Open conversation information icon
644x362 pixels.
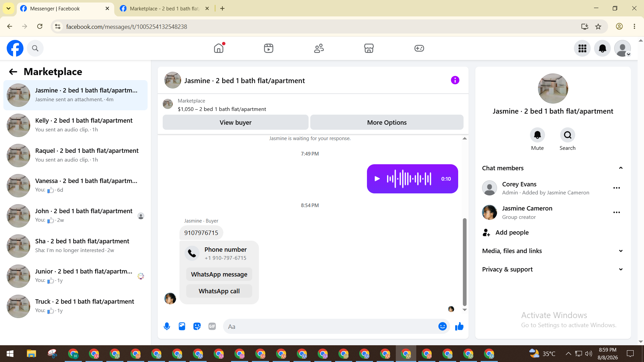[455, 80]
